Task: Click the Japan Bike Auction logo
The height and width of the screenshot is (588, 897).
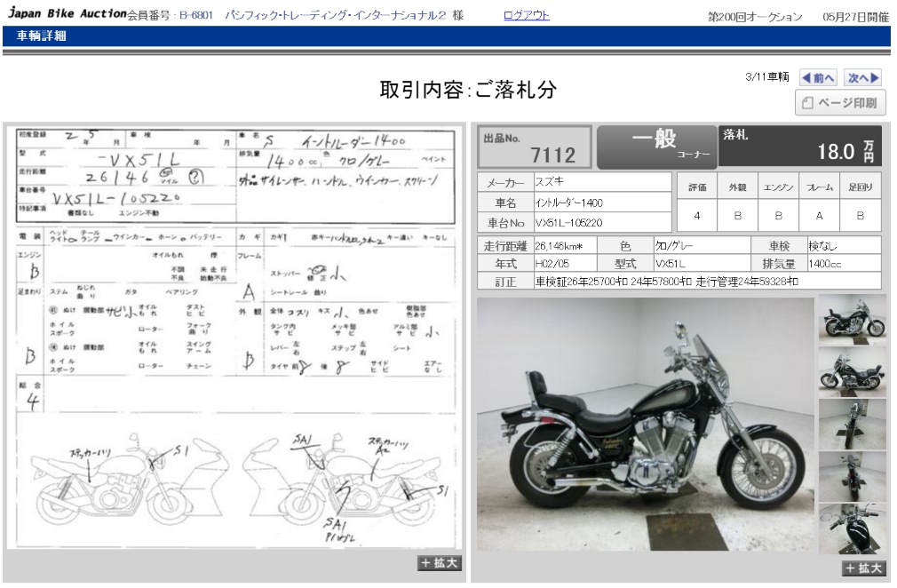Action: (x=66, y=15)
